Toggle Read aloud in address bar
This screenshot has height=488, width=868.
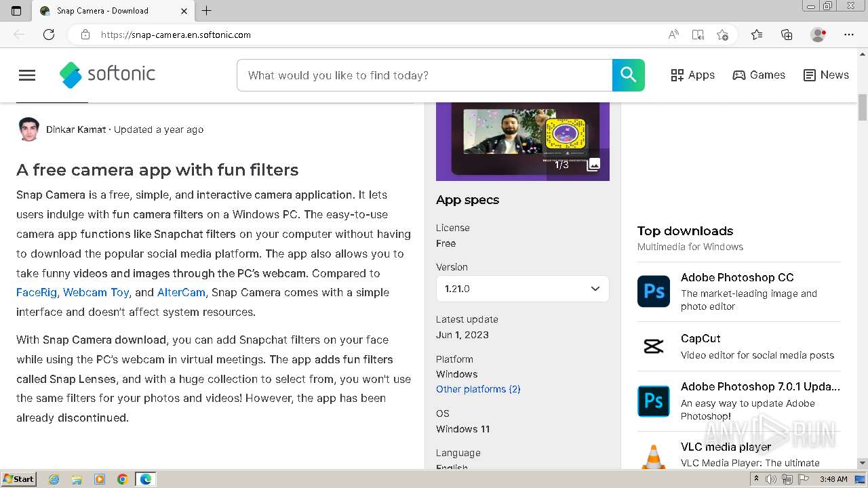(x=673, y=35)
